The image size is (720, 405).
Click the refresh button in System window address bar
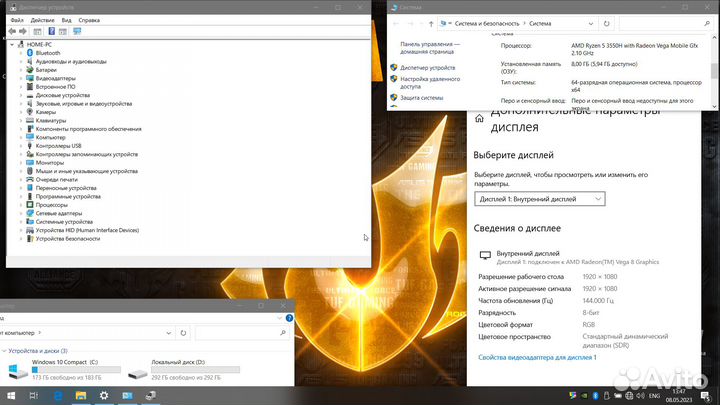click(x=607, y=23)
